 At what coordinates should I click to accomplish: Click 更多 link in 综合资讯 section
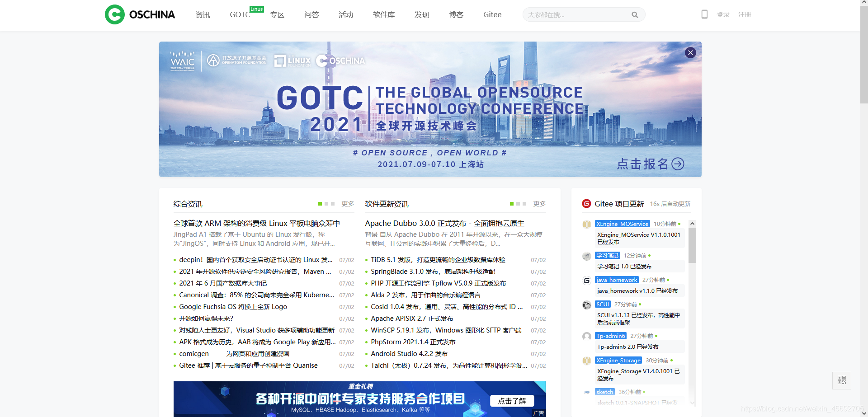click(348, 204)
